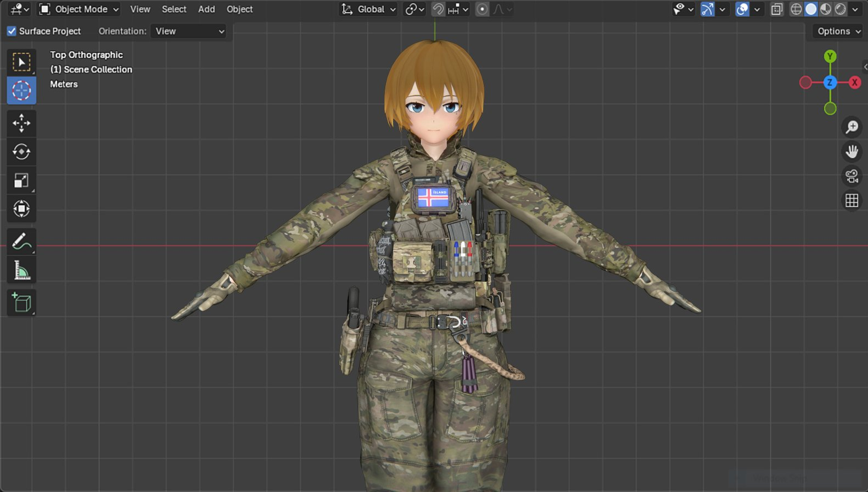Viewport: 868px width, 492px height.
Task: Click the red X axis gizmo handle
Action: click(854, 82)
